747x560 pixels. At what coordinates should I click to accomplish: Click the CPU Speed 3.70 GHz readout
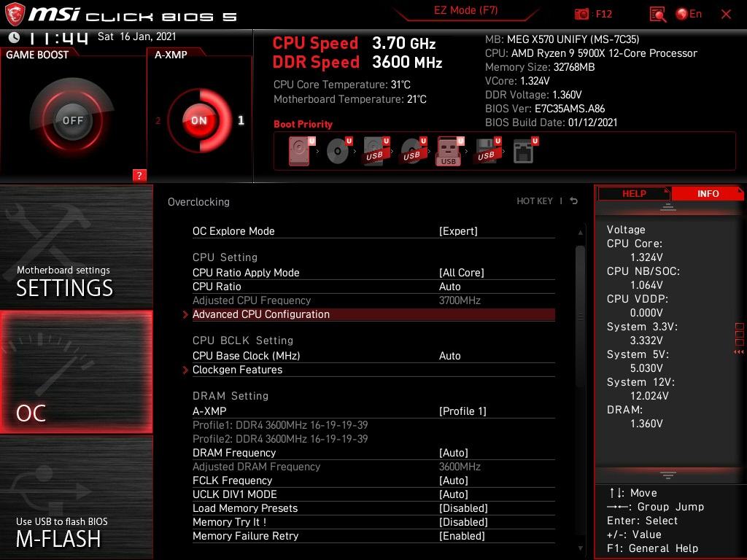[x=354, y=43]
